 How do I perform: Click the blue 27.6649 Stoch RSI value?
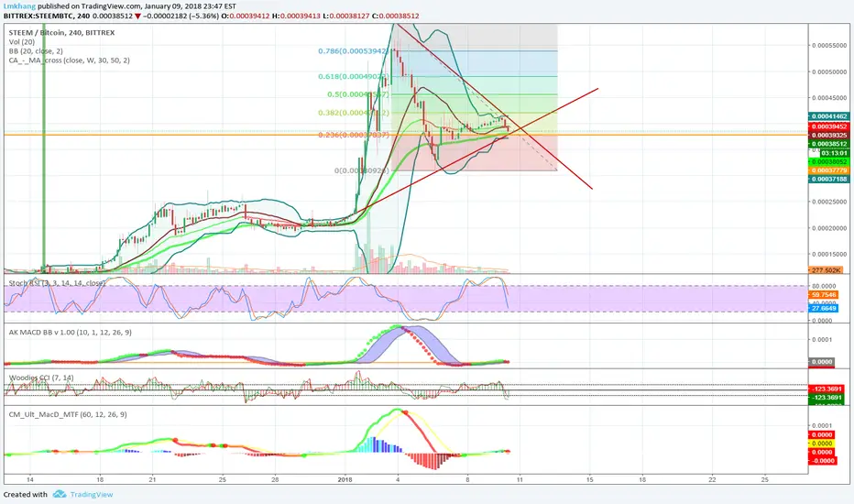824,309
